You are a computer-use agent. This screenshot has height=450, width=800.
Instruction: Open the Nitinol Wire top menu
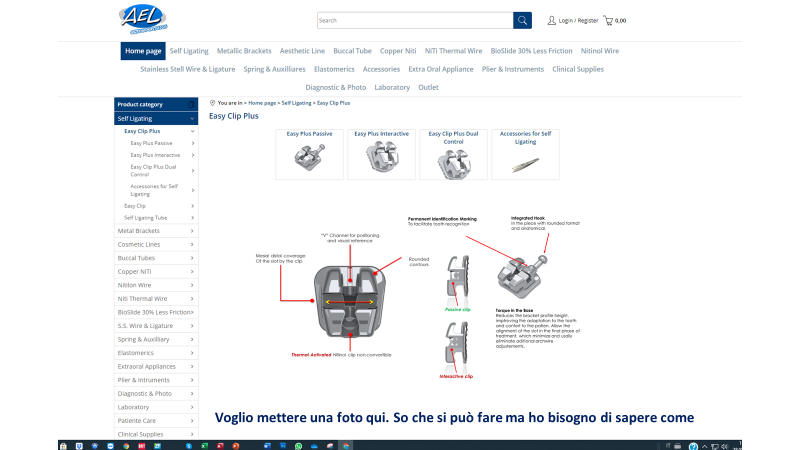pyautogui.click(x=599, y=51)
